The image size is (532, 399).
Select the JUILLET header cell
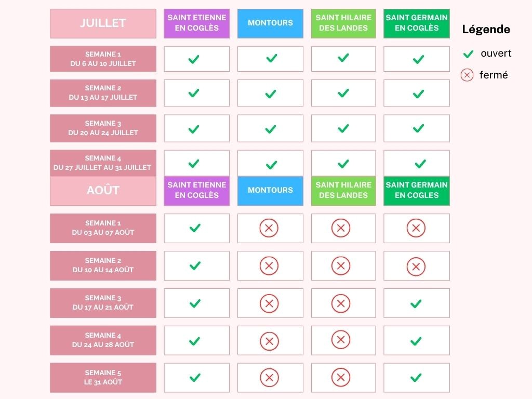(103, 23)
